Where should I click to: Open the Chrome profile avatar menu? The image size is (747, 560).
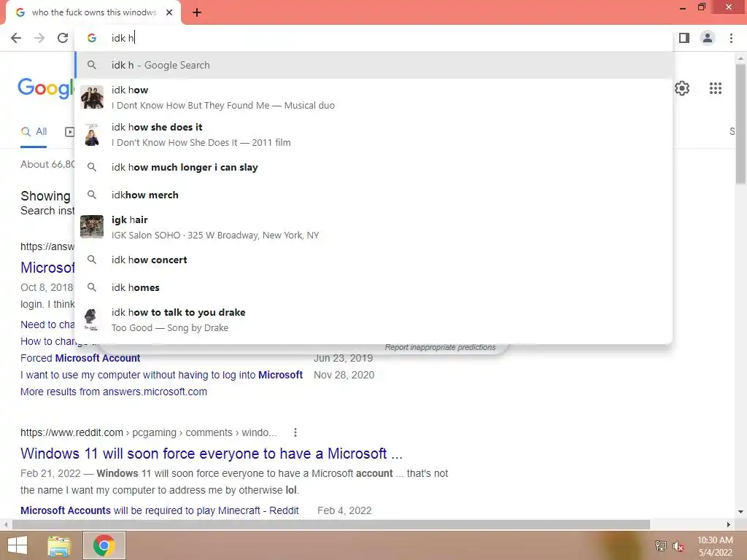click(708, 38)
